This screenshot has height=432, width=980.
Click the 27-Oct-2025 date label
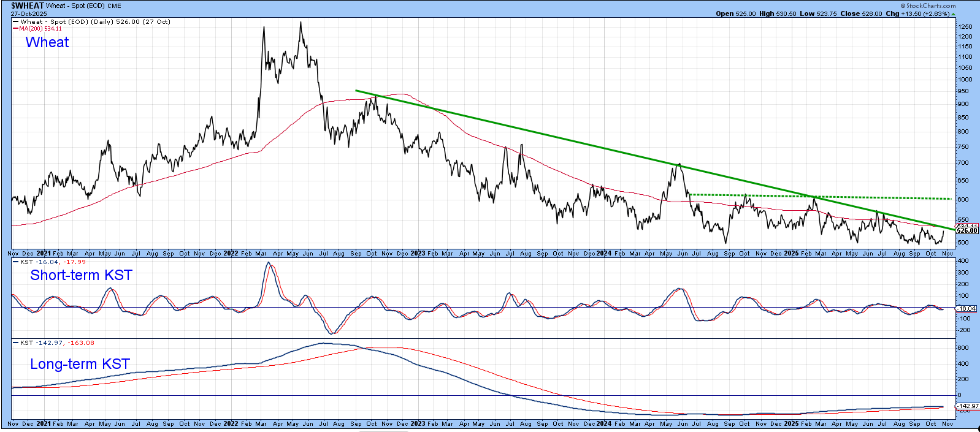pos(29,13)
